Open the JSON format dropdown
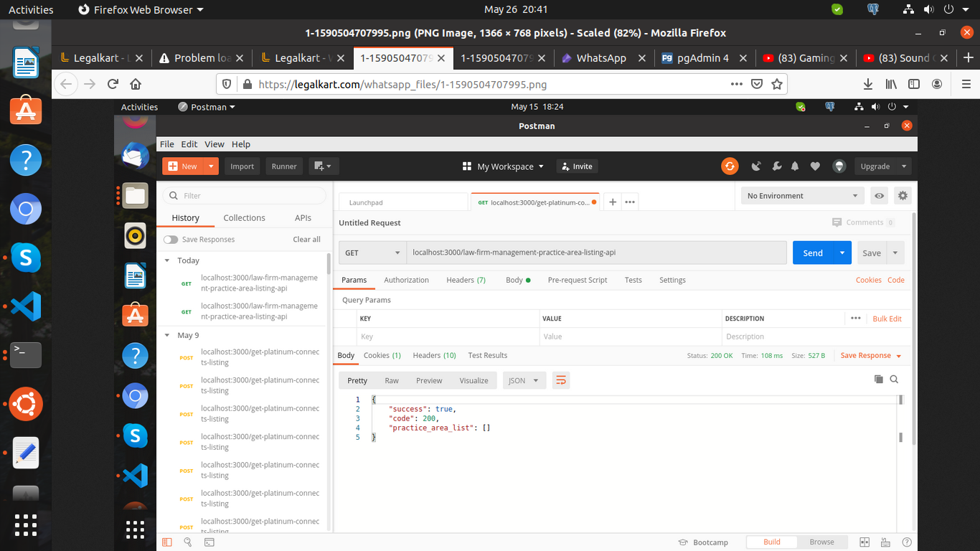Image resolution: width=980 pixels, height=551 pixels. tap(524, 380)
